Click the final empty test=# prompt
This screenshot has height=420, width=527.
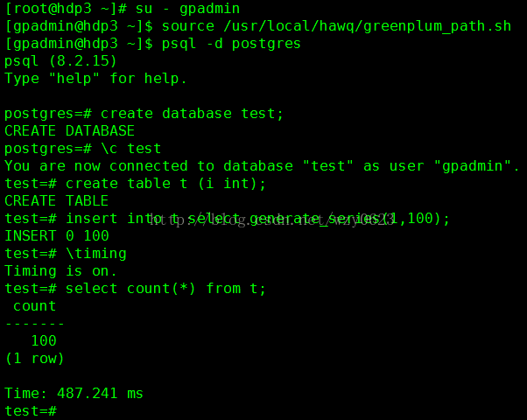click(x=31, y=410)
